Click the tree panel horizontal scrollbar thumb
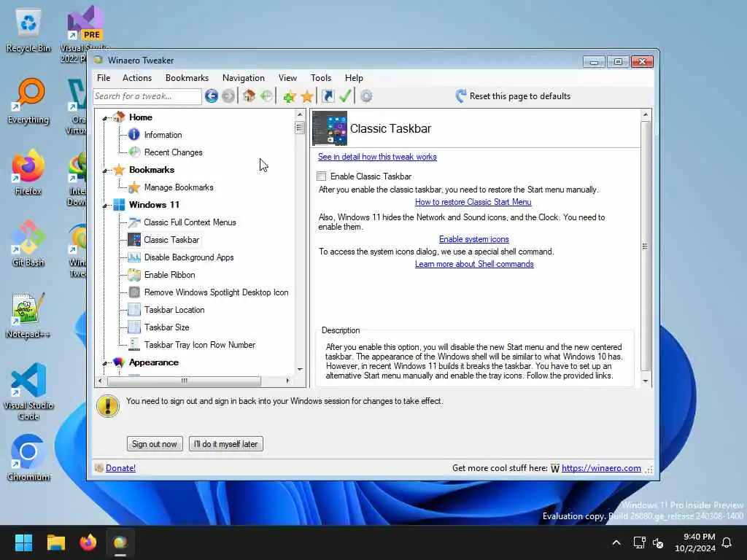 point(184,381)
